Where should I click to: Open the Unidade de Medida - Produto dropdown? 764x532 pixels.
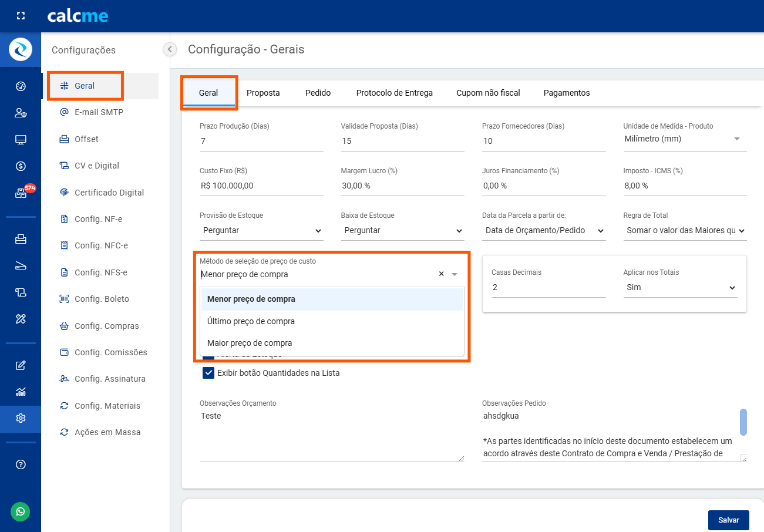point(684,139)
